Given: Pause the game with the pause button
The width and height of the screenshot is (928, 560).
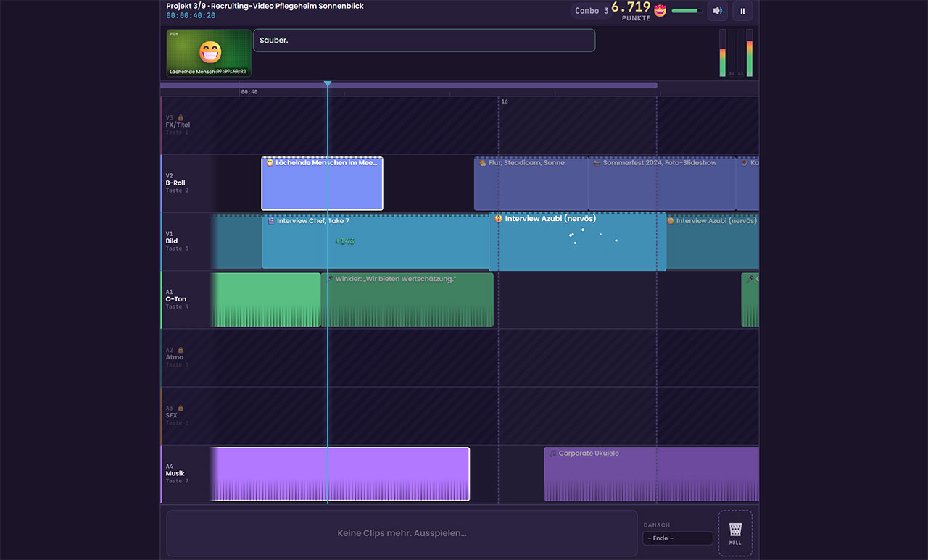Looking at the screenshot, I should pos(742,11).
